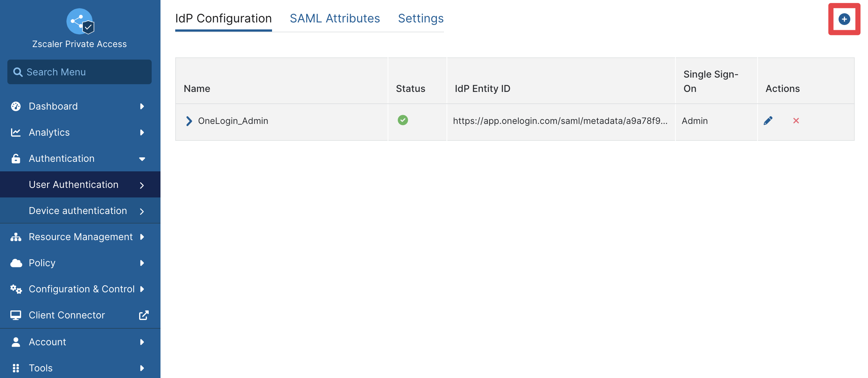Expand the Resource Management submenu arrow
This screenshot has width=868, height=378.
142,237
